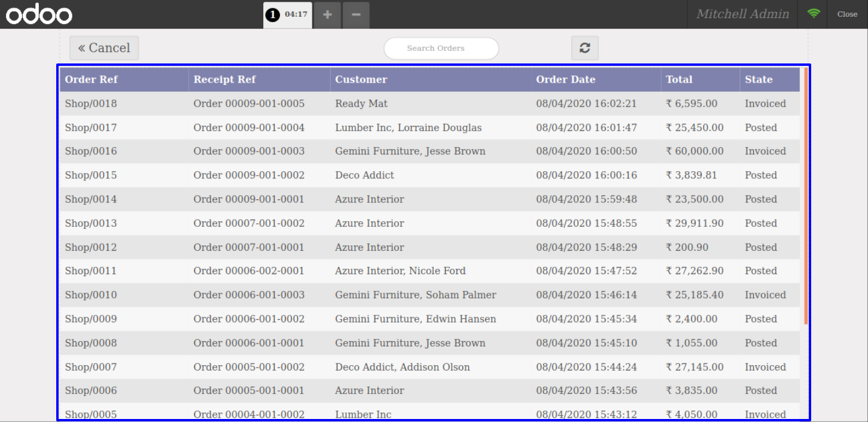Select order Shop/0009
868x422 pixels.
coord(430,319)
